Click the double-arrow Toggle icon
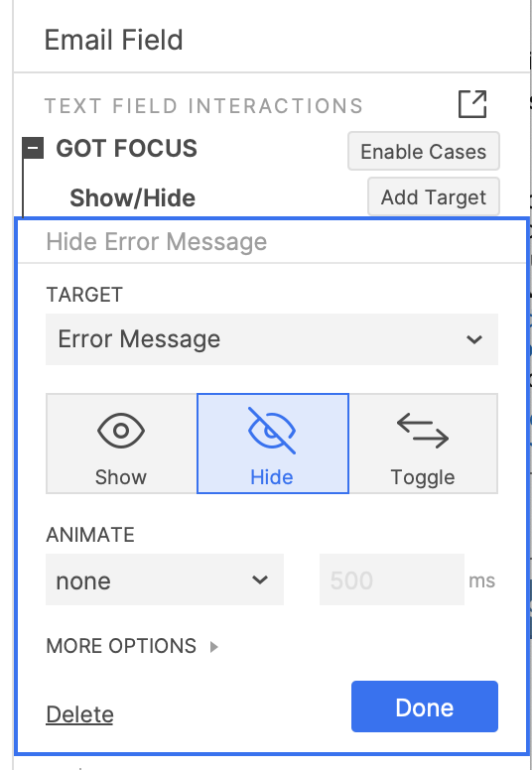532x770 pixels. [x=423, y=431]
